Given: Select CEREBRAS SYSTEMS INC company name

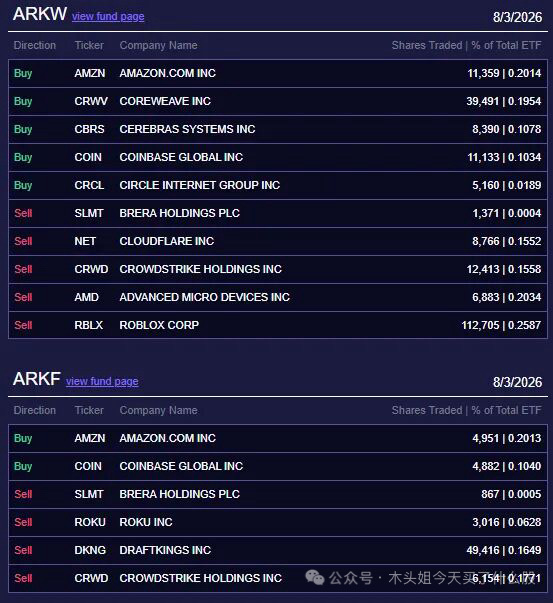Looking at the screenshot, I should coord(187,129).
